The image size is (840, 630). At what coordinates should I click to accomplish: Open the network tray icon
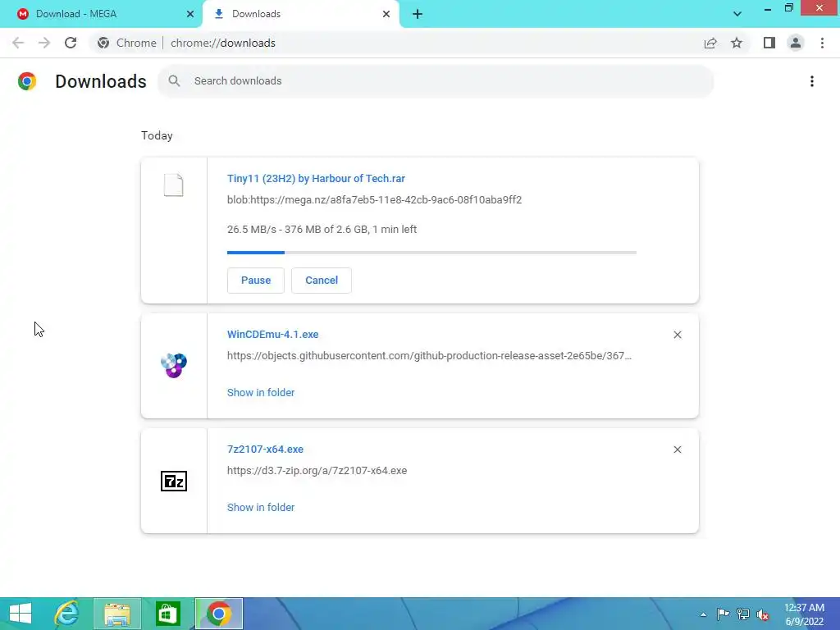coord(743,614)
